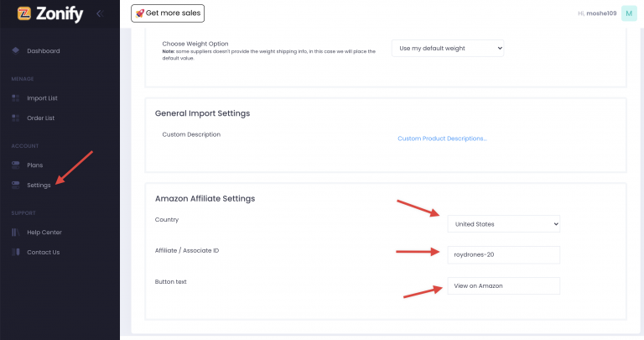Click the Amazon Affiliate Settings heading
This screenshot has height=340, width=644.
(x=205, y=199)
